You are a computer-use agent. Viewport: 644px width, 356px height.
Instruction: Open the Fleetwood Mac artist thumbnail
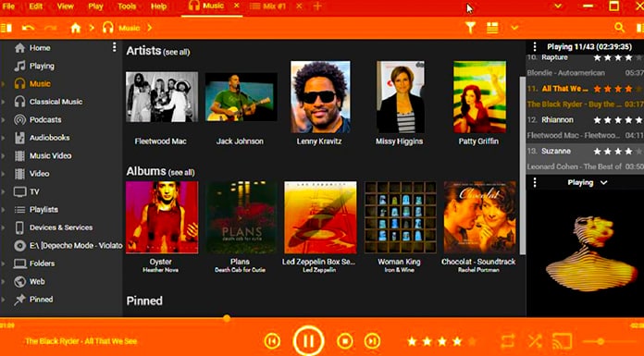tap(162, 97)
